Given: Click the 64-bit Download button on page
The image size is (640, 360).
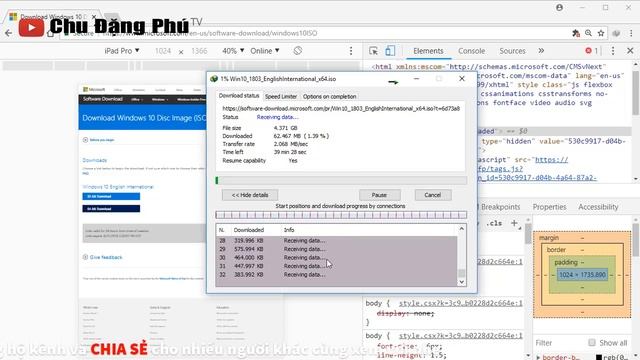Looking at the screenshot, I should pos(111,209).
